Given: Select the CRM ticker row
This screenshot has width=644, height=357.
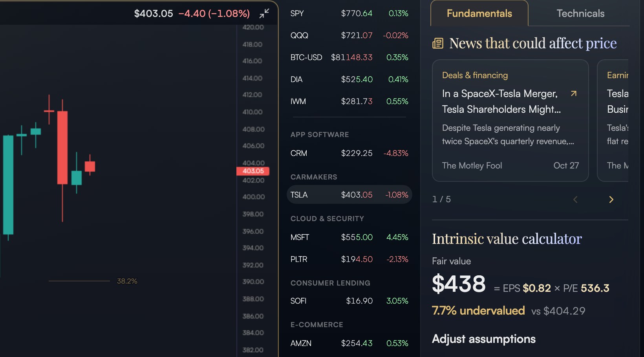Looking at the screenshot, I should coord(349,153).
